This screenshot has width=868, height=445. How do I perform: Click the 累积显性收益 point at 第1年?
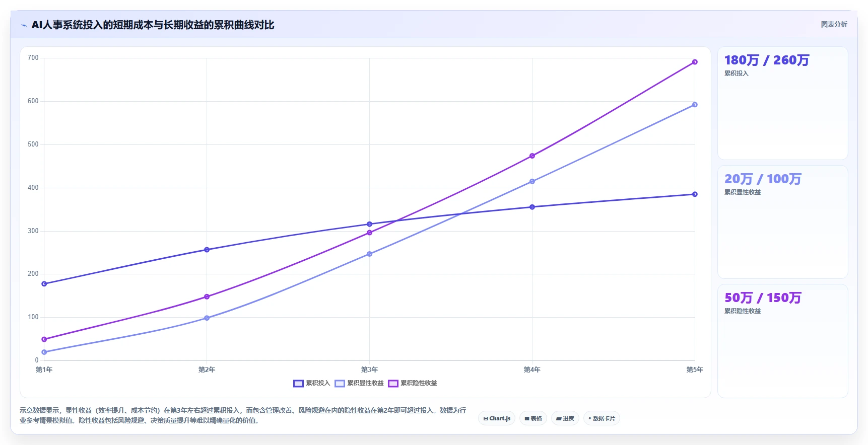point(44,352)
